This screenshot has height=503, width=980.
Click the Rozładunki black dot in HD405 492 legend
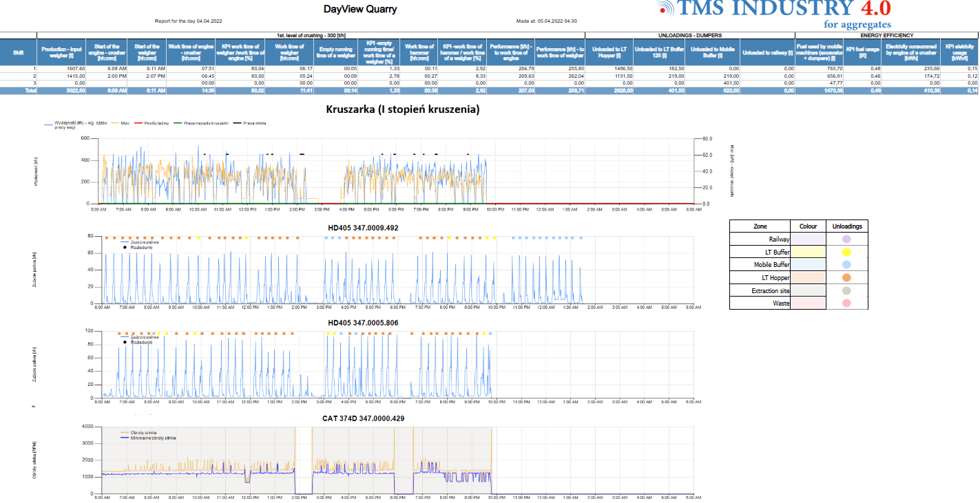[125, 247]
